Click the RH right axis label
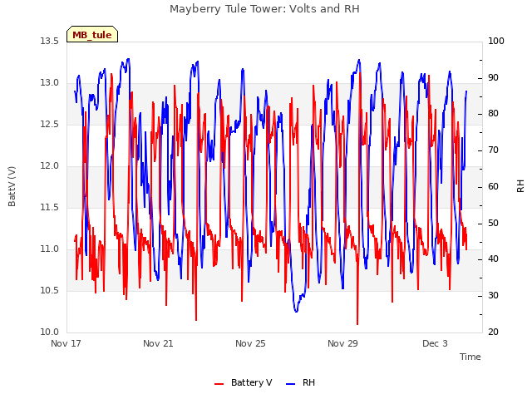 [520, 186]
